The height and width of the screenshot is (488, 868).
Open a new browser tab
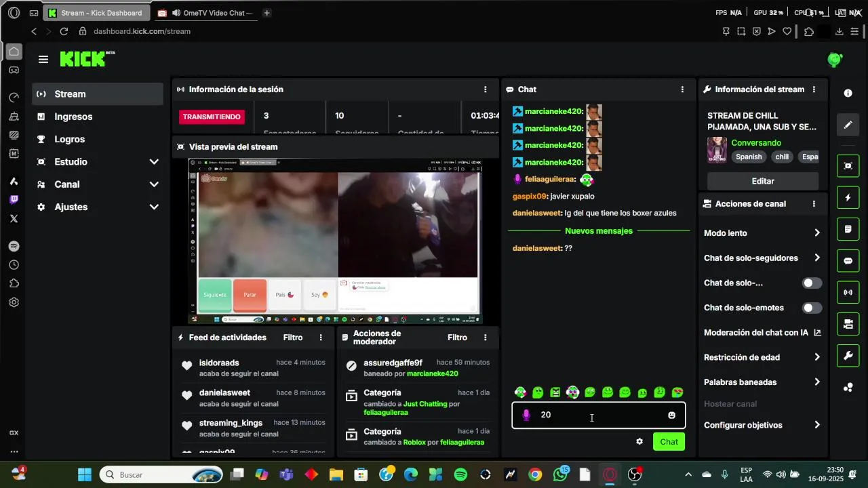(267, 13)
